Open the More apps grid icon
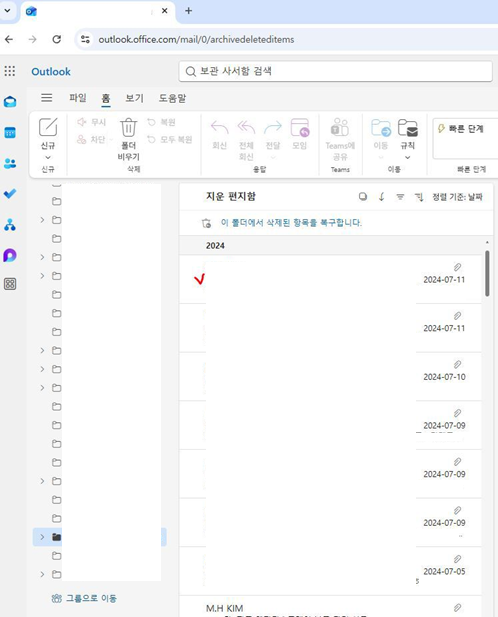This screenshot has height=617, width=498. tap(10, 284)
